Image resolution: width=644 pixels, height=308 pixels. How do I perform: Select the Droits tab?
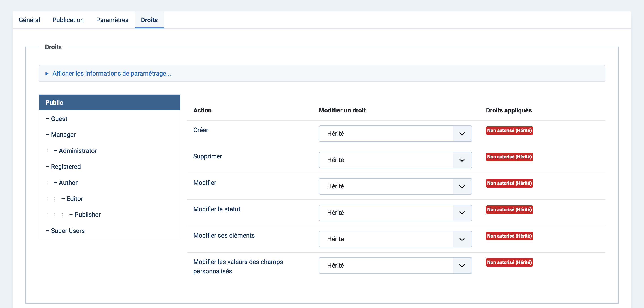[149, 20]
